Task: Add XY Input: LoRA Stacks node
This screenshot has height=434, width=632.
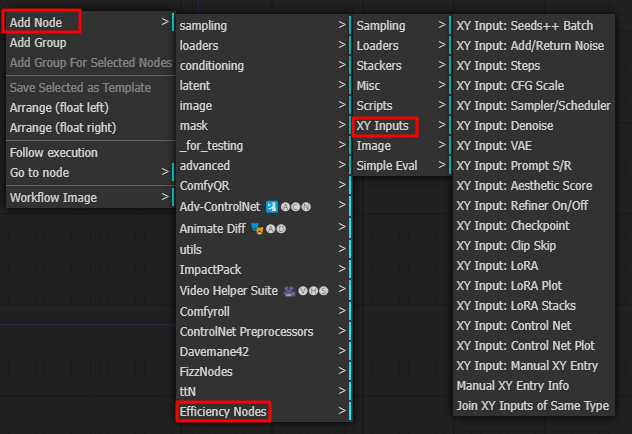Action: 534,306
